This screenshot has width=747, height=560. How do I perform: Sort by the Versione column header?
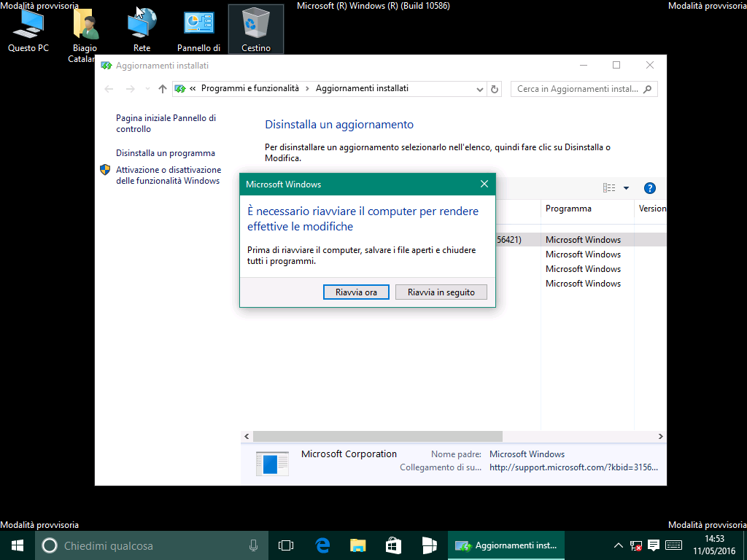click(x=651, y=209)
